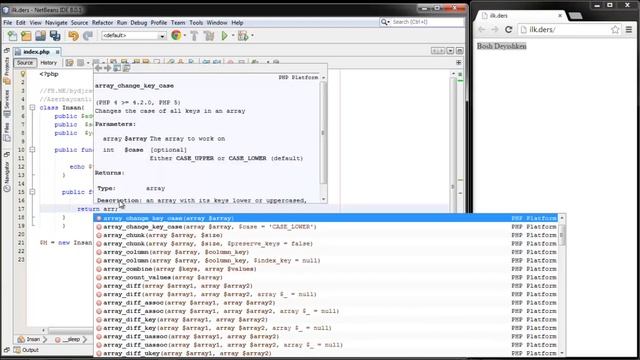Click the Undo toolbar icon

point(73,36)
